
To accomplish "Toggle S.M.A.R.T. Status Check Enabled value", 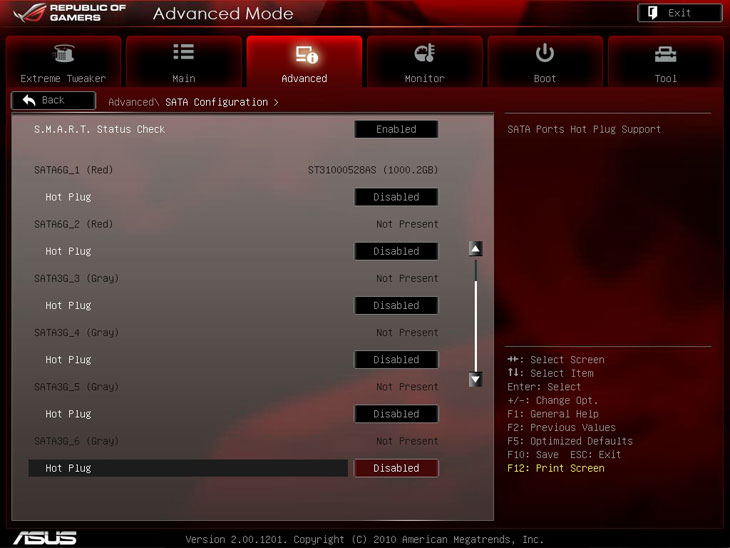I will [396, 129].
